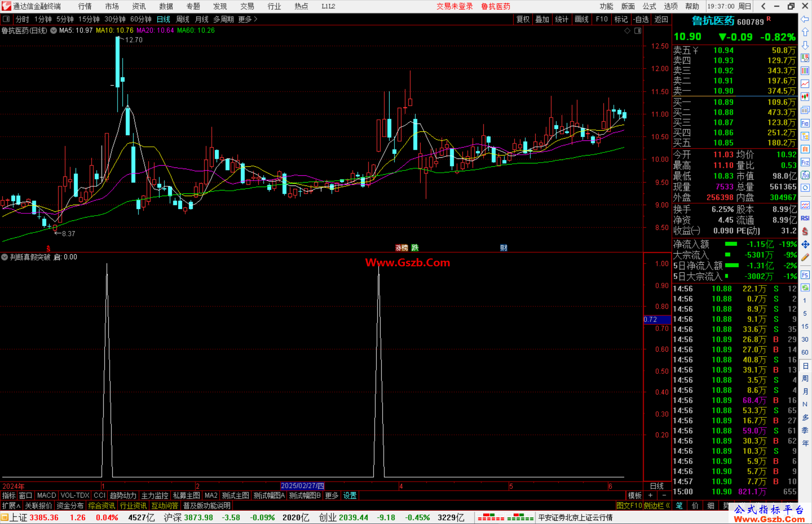Open the 资讯 menu
Image resolution: width=812 pixels, height=524 pixels.
(x=139, y=6)
